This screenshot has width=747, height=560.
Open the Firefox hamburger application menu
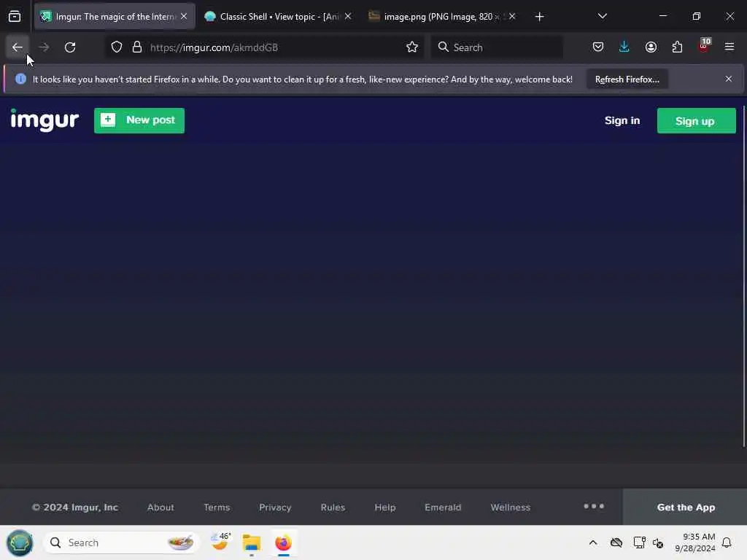(729, 47)
